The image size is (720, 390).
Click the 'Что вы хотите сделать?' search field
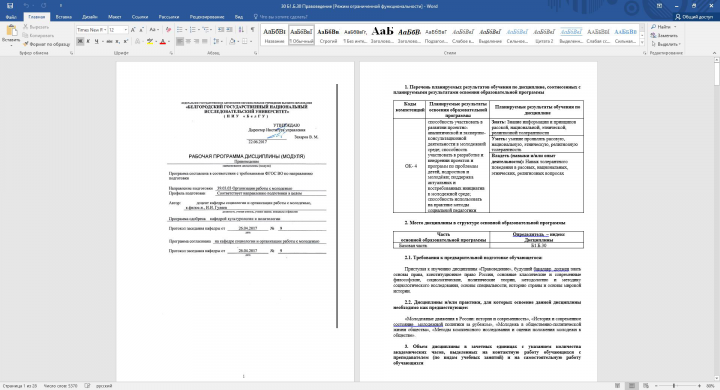280,17
